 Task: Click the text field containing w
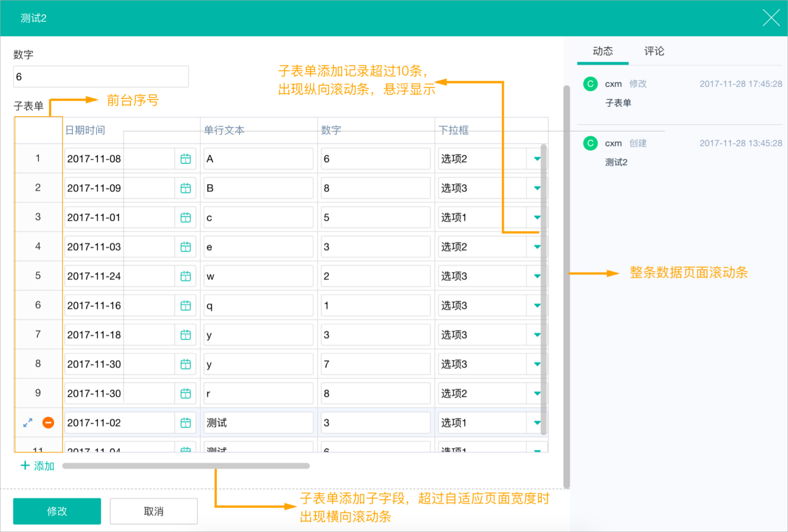tap(259, 276)
